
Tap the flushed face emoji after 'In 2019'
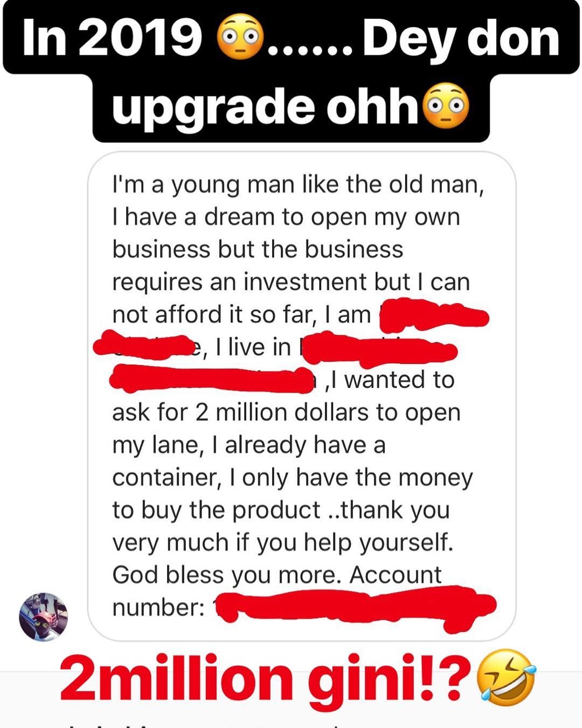click(x=240, y=38)
